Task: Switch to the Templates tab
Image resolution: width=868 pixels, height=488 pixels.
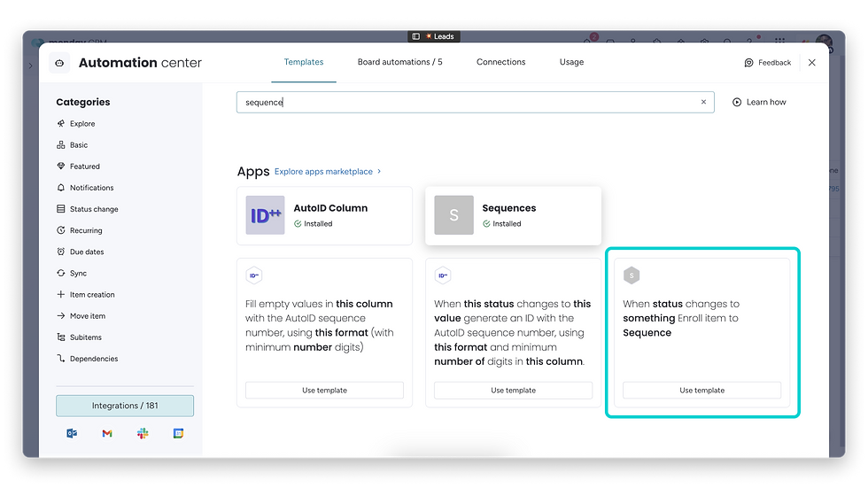Action: point(303,62)
